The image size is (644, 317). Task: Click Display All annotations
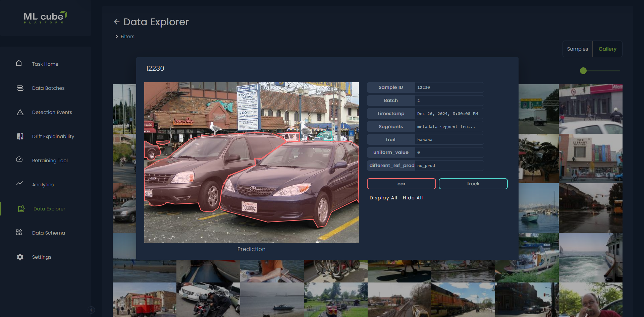tap(383, 198)
